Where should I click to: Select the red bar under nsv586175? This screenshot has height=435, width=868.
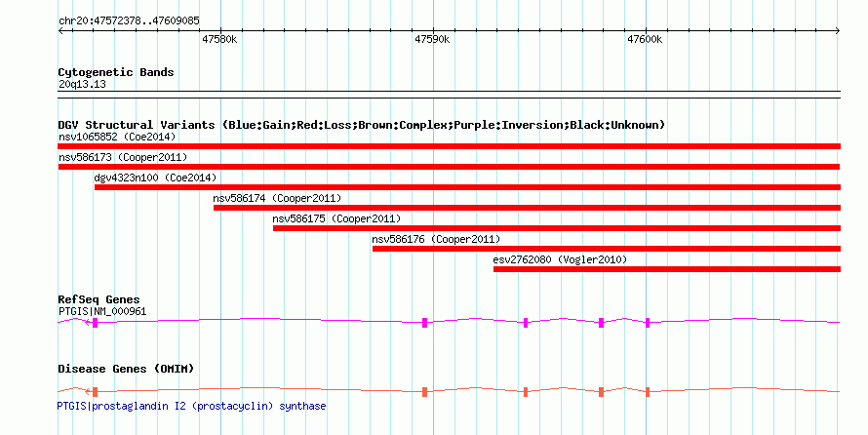coord(556,228)
